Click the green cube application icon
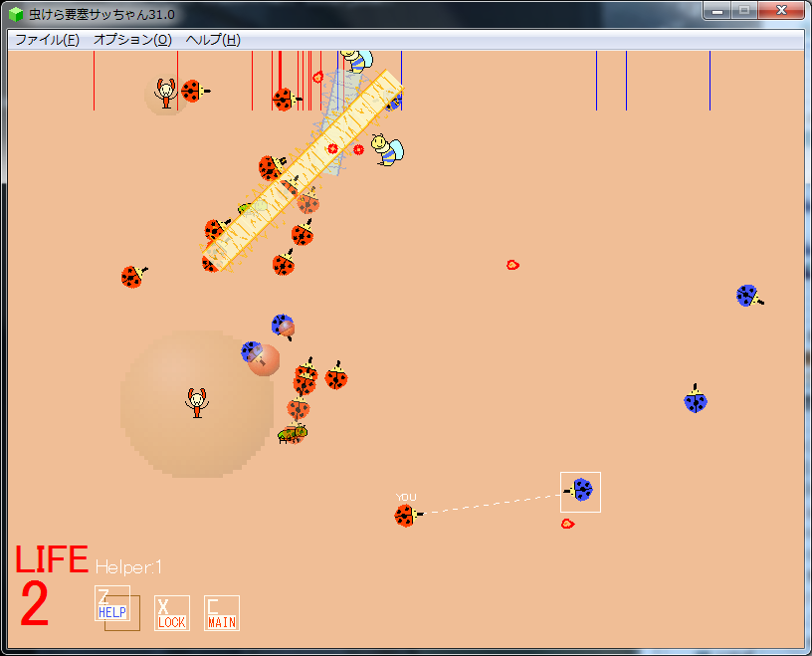 (16, 14)
